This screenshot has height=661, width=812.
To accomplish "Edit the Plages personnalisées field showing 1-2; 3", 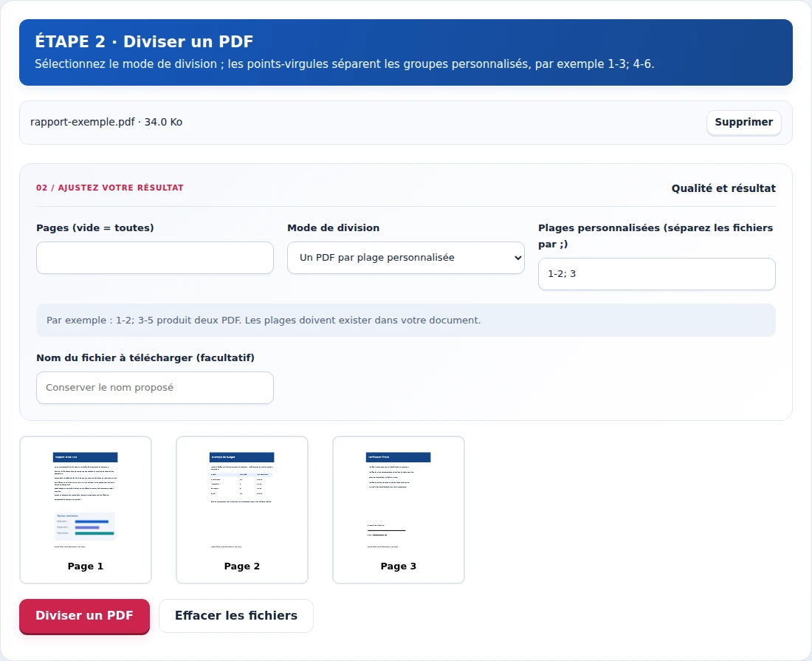I will 657,274.
